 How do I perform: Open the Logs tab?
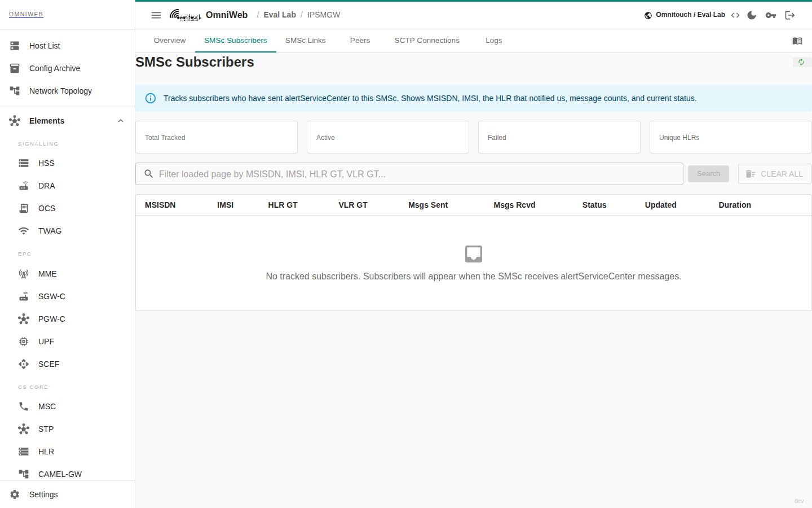coord(494,41)
